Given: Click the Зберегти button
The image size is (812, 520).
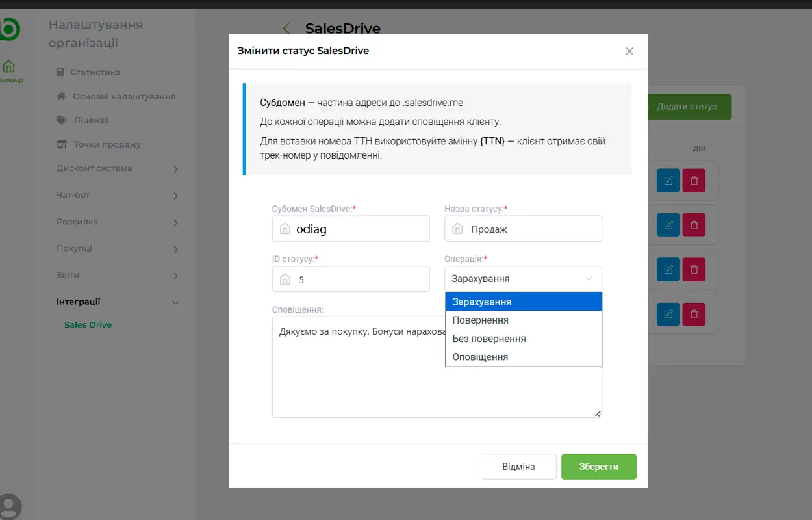Looking at the screenshot, I should pos(598,466).
